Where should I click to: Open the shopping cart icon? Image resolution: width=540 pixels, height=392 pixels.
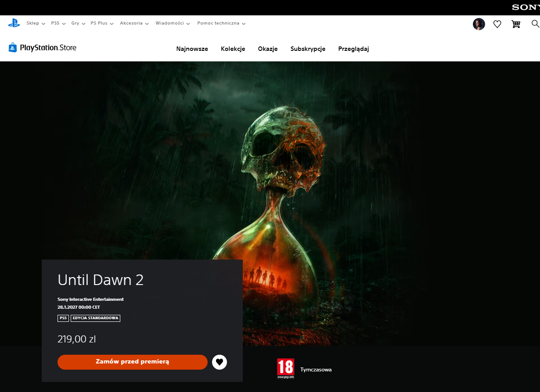coord(516,24)
